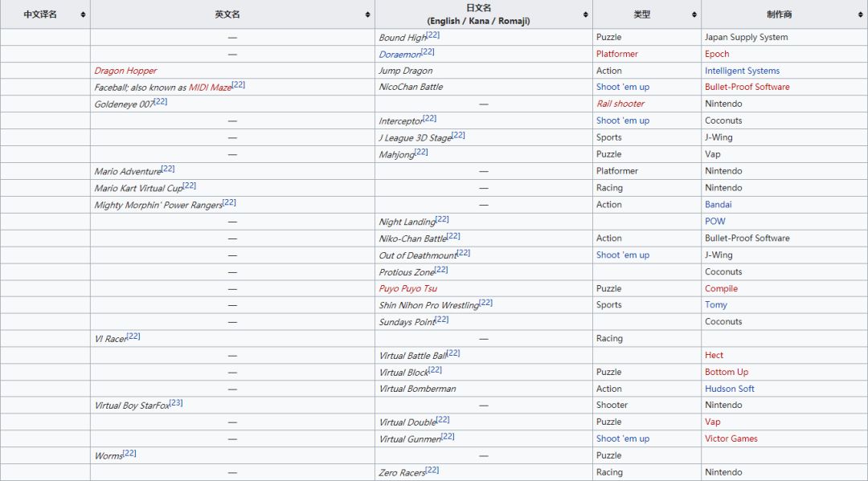Screen dimensions: 868x481
Task: Click the Virtual Boy StarFox text
Action: coord(132,406)
